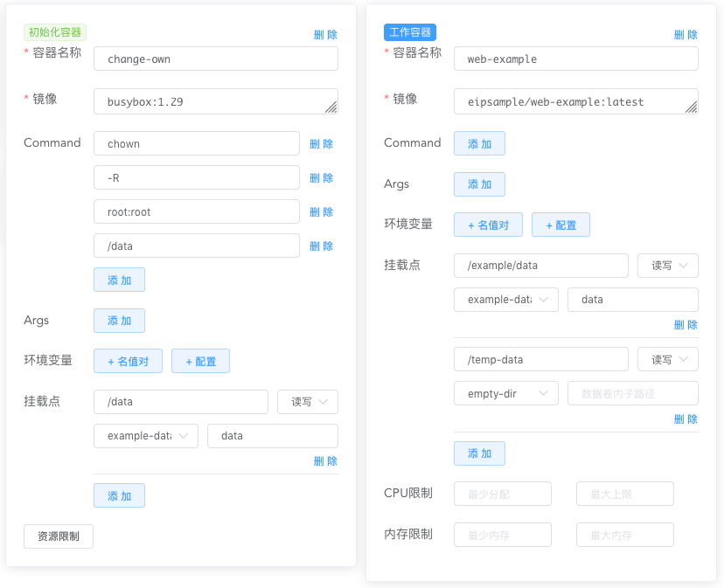
Task: Click the 最少分配 CPU limit field
Action: point(502,494)
